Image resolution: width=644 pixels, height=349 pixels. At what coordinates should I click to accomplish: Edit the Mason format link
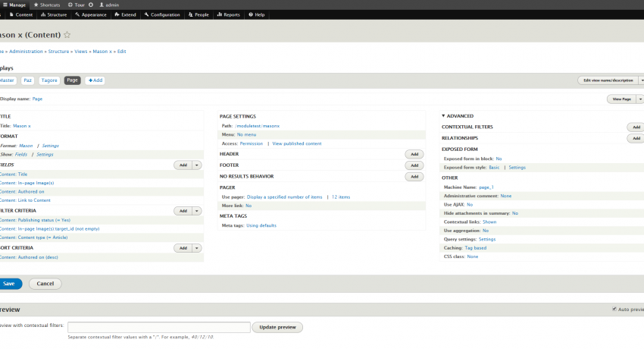pos(26,146)
